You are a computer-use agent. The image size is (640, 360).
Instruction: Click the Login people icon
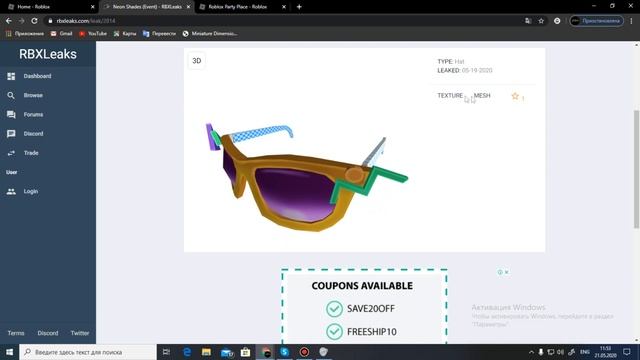coord(11,191)
